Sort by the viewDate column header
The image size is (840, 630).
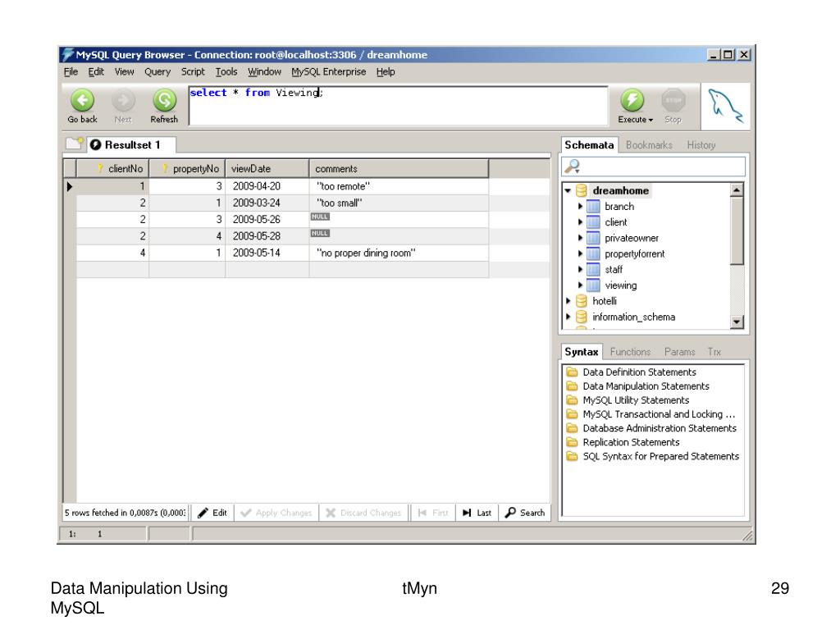(x=267, y=169)
